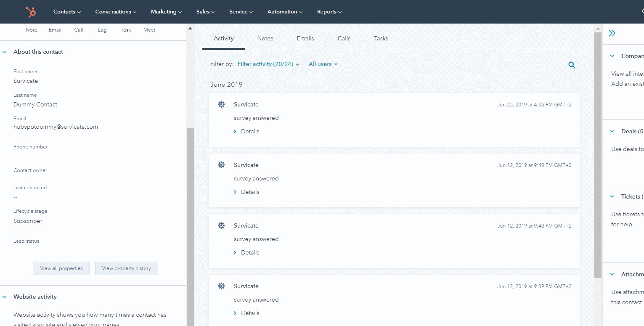Click the Call action label
This screenshot has height=326, width=644.
[x=79, y=30]
